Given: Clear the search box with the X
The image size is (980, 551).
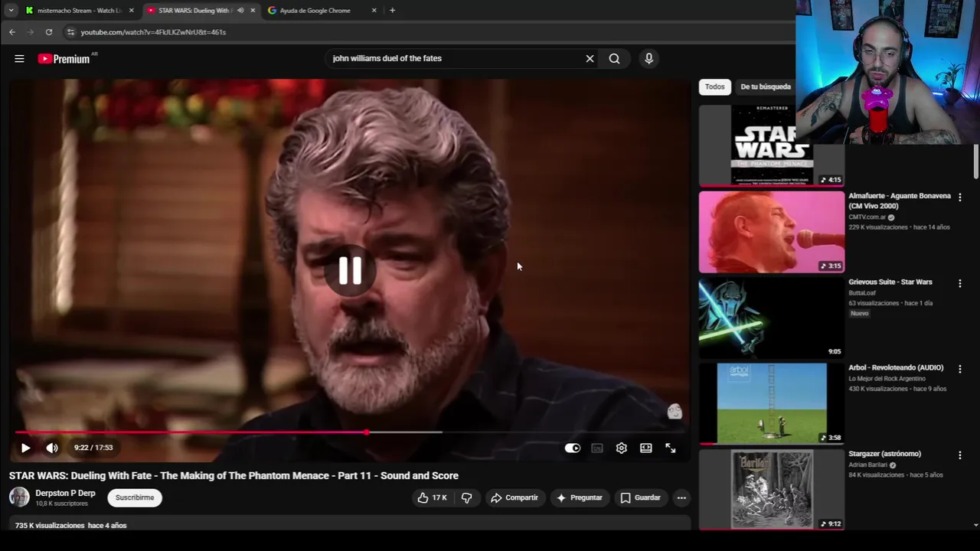Looking at the screenshot, I should click(x=590, y=58).
